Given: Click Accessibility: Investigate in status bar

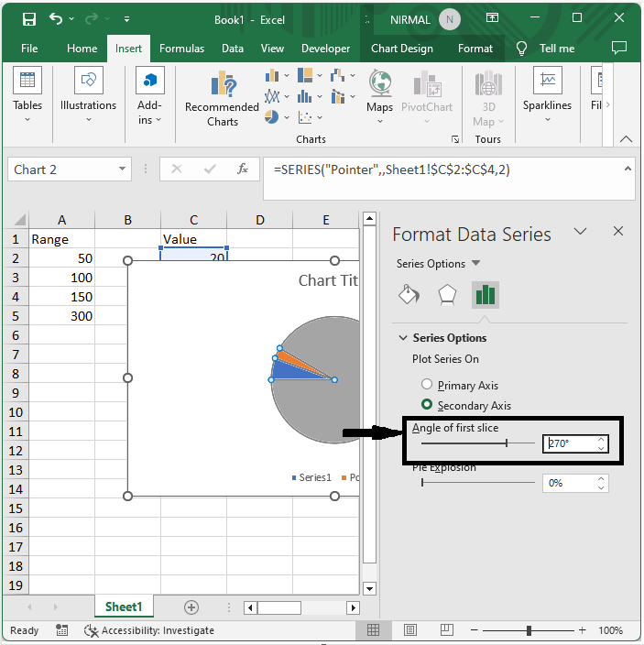Looking at the screenshot, I should tap(149, 630).
